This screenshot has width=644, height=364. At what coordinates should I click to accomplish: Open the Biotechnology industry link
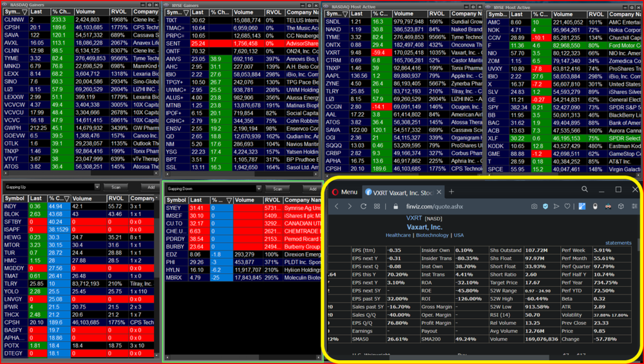[432, 235]
